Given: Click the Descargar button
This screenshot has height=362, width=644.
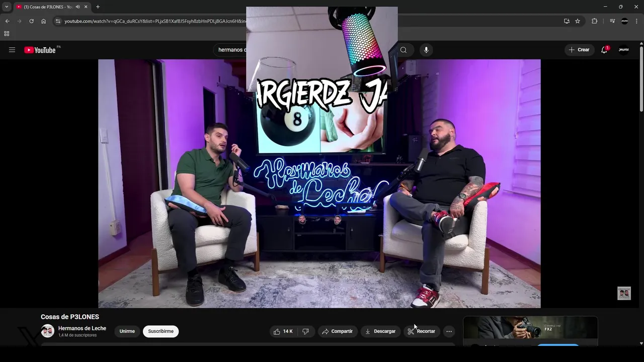Looking at the screenshot, I should tap(380, 331).
